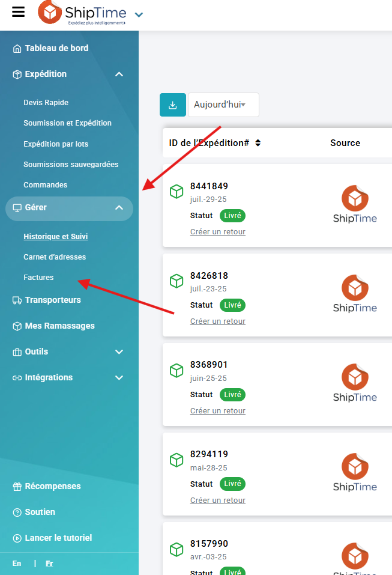Viewport: 392px width, 575px height.
Task: Click Créer un retour for 8368901
Action: tap(218, 411)
